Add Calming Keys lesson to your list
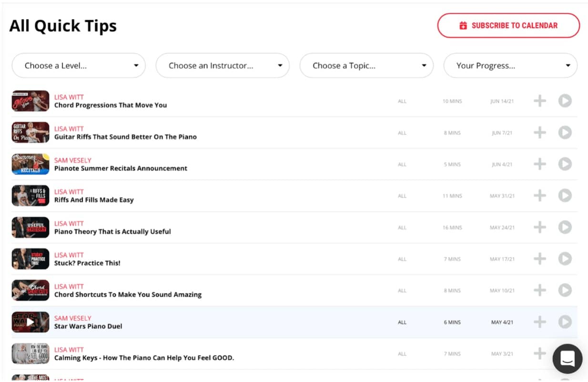Image resolution: width=588 pixels, height=382 pixels. tap(539, 353)
